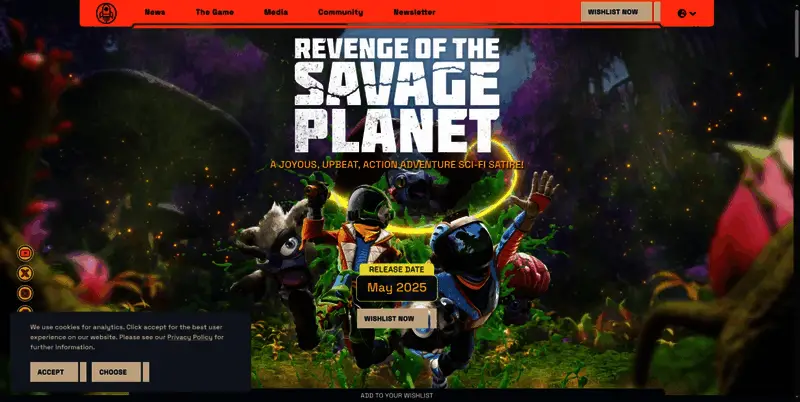Click the X (Twitter) social icon

(x=26, y=273)
